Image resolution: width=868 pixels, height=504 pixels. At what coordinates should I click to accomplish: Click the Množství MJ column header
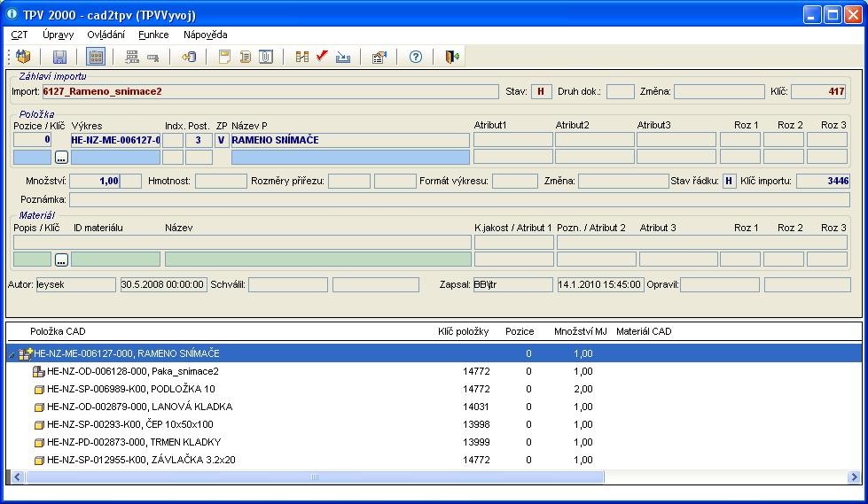580,331
